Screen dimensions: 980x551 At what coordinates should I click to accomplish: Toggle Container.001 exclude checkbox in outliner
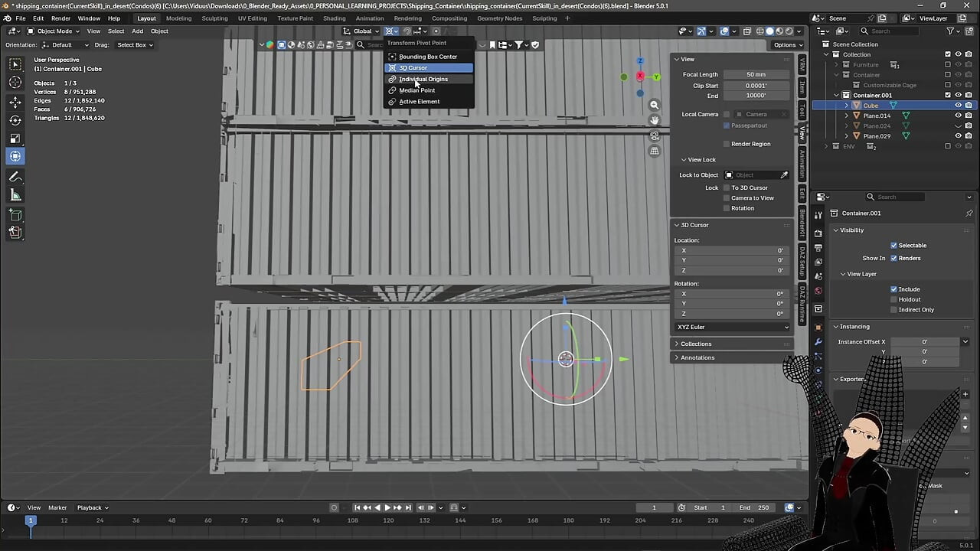tap(948, 95)
